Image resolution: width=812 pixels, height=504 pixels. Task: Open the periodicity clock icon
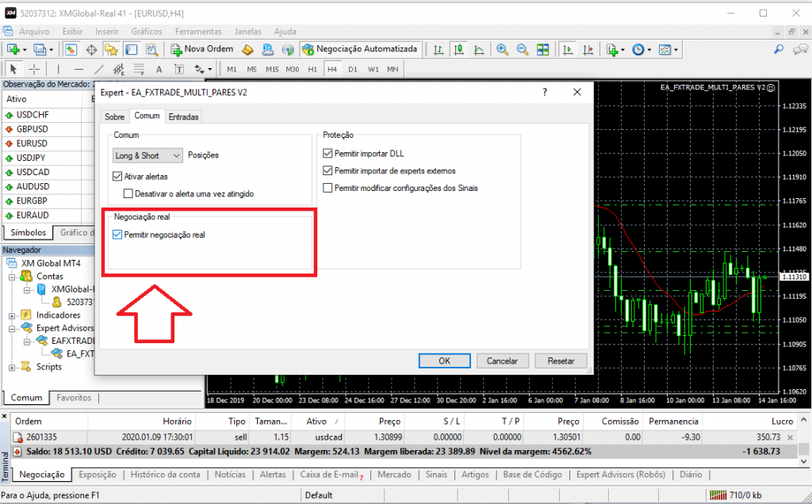tap(638, 50)
